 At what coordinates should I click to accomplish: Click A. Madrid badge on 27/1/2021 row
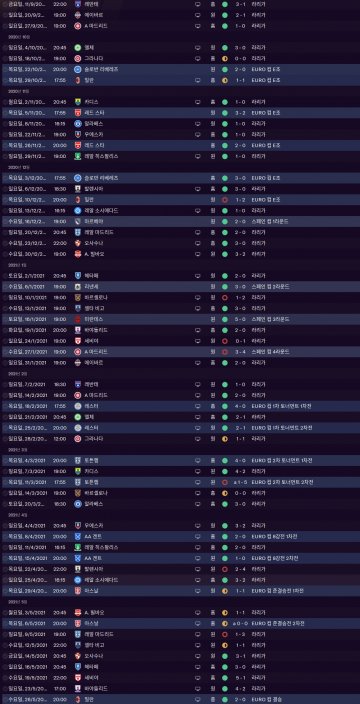(x=77, y=352)
